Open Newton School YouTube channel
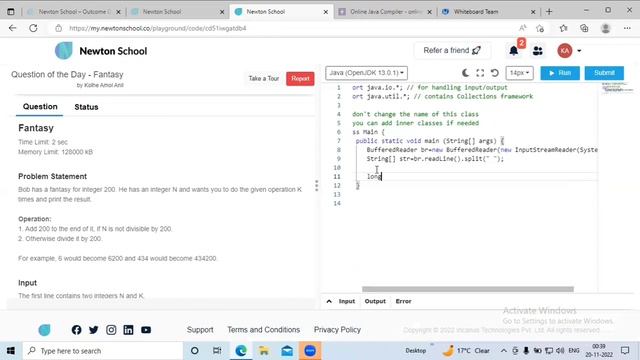This screenshot has height=360, width=640. [x=146, y=330]
